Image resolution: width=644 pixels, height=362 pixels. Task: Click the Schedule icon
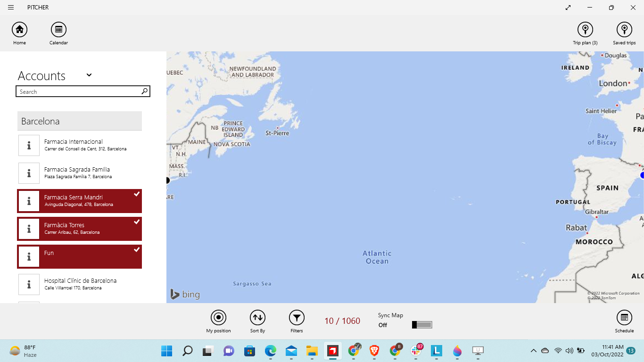624,318
